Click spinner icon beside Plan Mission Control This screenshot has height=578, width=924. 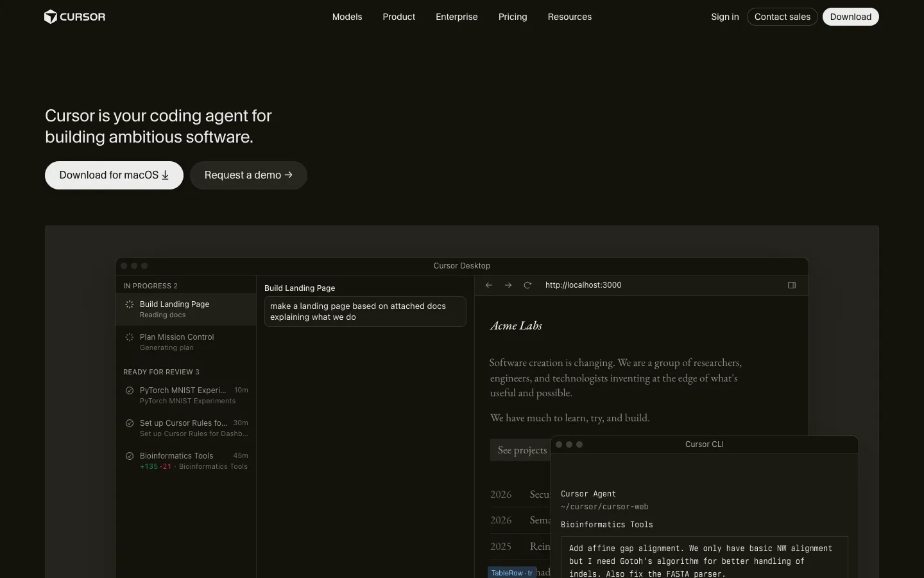click(x=130, y=337)
